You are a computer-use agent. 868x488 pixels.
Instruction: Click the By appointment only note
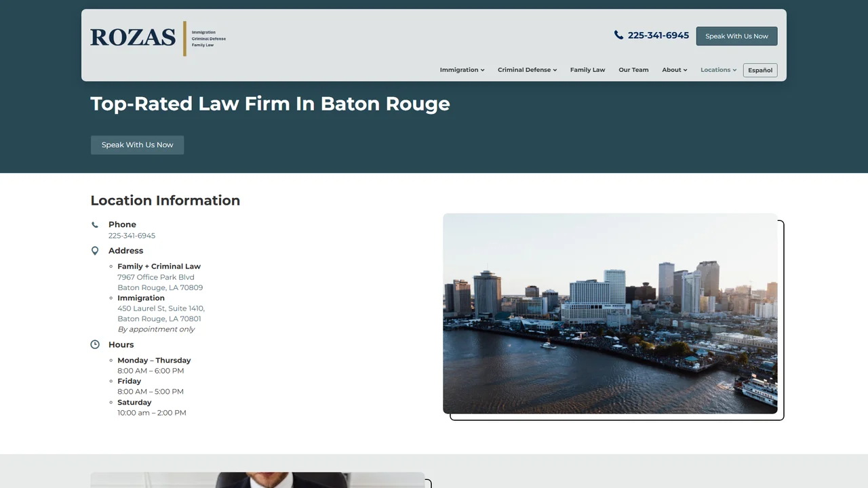click(x=156, y=329)
